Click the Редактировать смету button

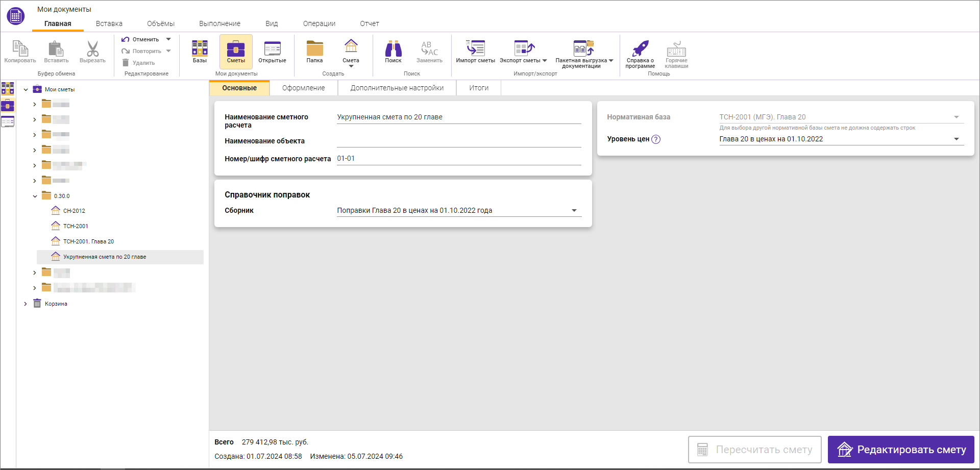click(900, 450)
